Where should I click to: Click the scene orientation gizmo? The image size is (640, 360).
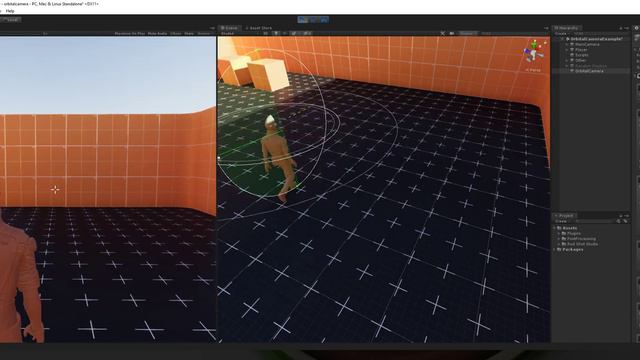(x=534, y=52)
